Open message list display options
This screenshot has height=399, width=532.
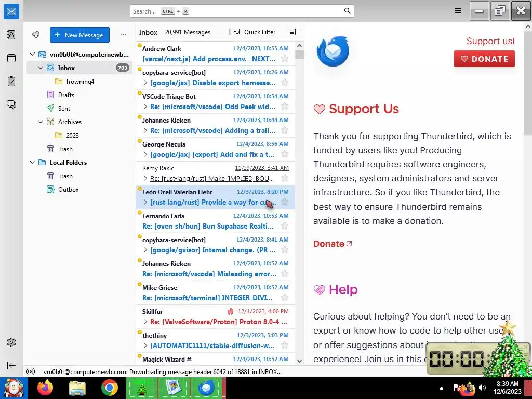[293, 32]
